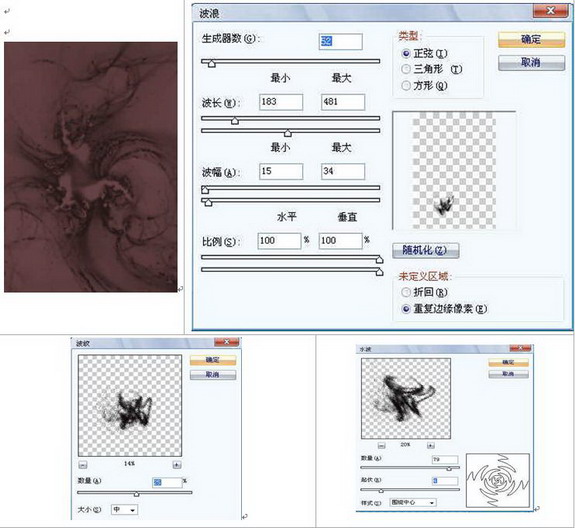
Task: Zoom in the ZigZag (水波) dialog preview
Action: [431, 446]
